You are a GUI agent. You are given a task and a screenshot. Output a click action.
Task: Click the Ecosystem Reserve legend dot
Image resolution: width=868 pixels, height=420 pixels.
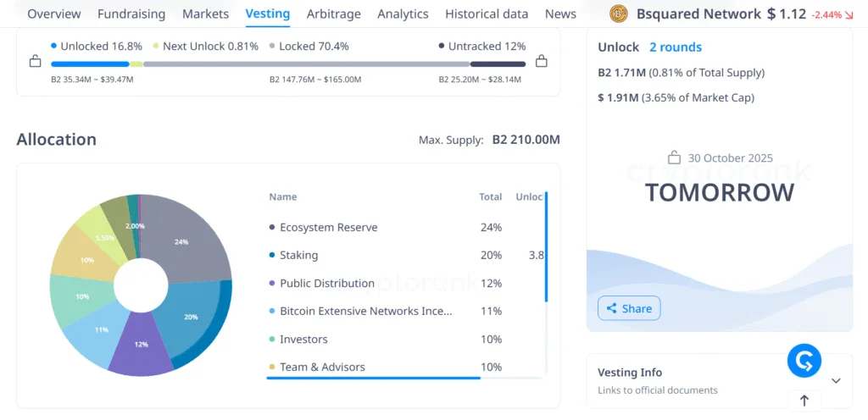pyautogui.click(x=272, y=228)
